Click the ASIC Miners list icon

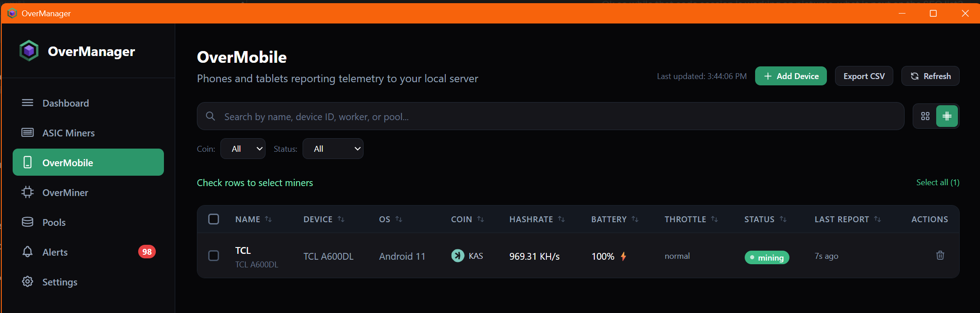28,132
